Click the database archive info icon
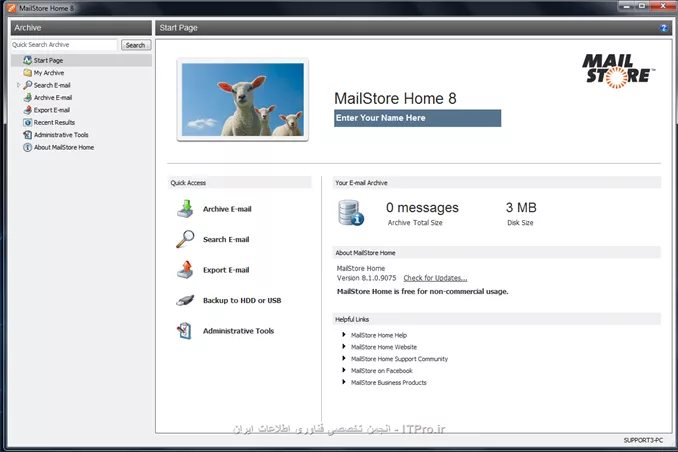The width and height of the screenshot is (678, 452). (351, 213)
